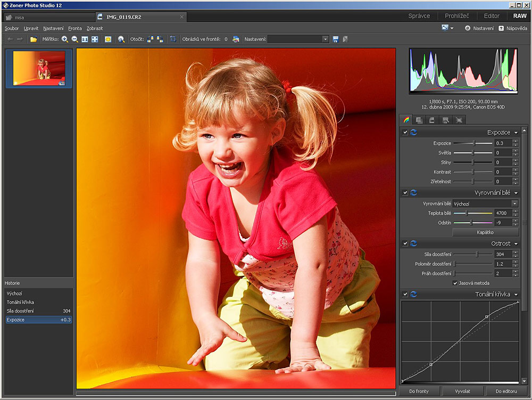Open the Fronta menu
This screenshot has width=532, height=400.
coord(75,29)
